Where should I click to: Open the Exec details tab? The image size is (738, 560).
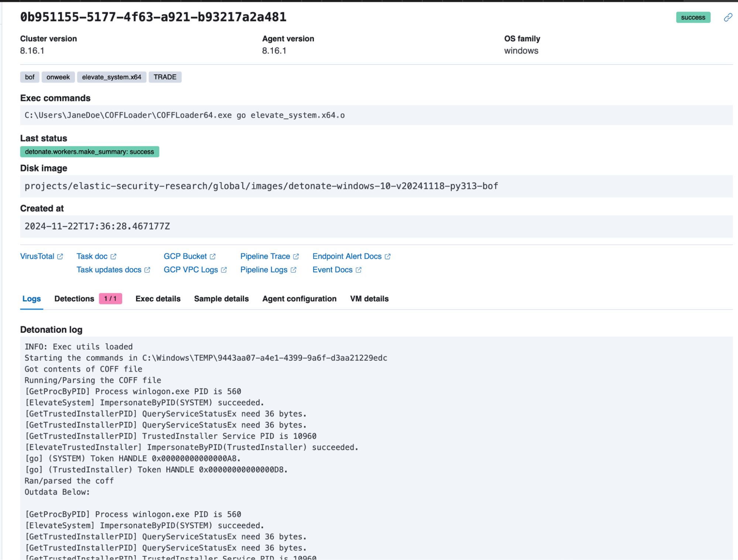(x=158, y=299)
